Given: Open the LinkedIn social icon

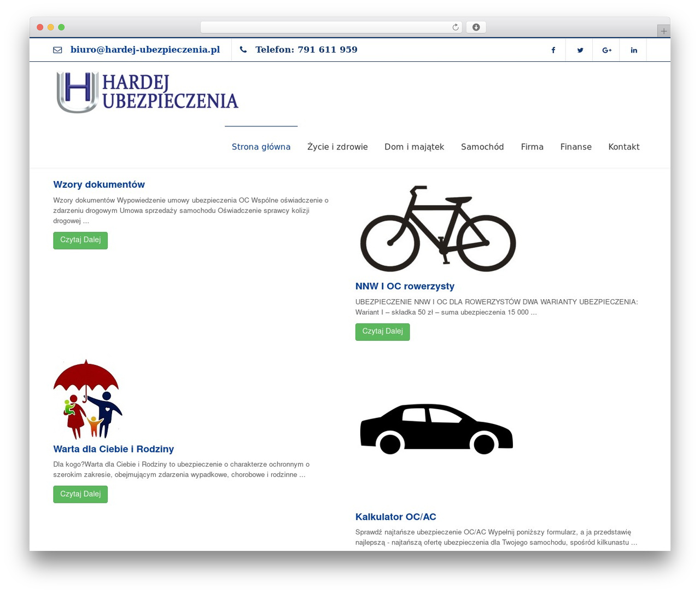Looking at the screenshot, I should click(x=633, y=50).
